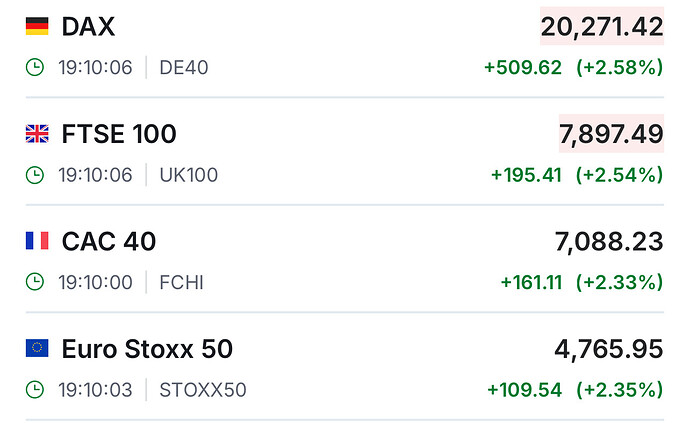This screenshot has height=423, width=690.
Task: Click the DAX change value +509.62
Action: [x=523, y=68]
